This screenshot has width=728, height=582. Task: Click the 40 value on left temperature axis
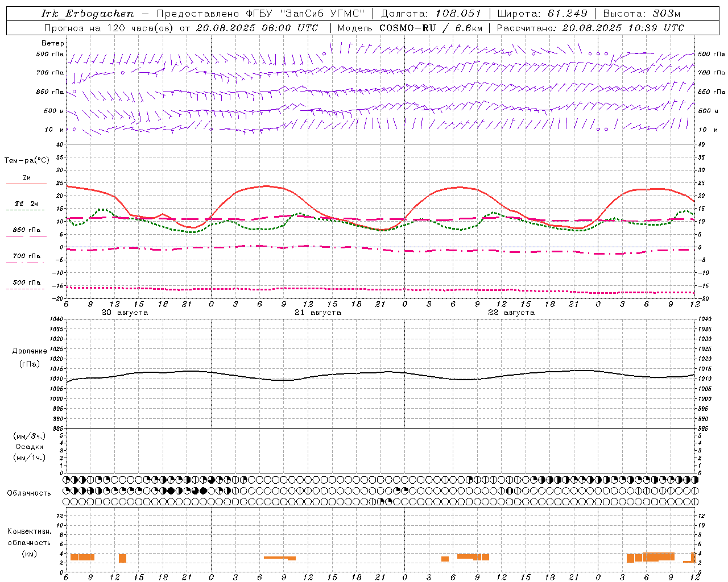60,144
